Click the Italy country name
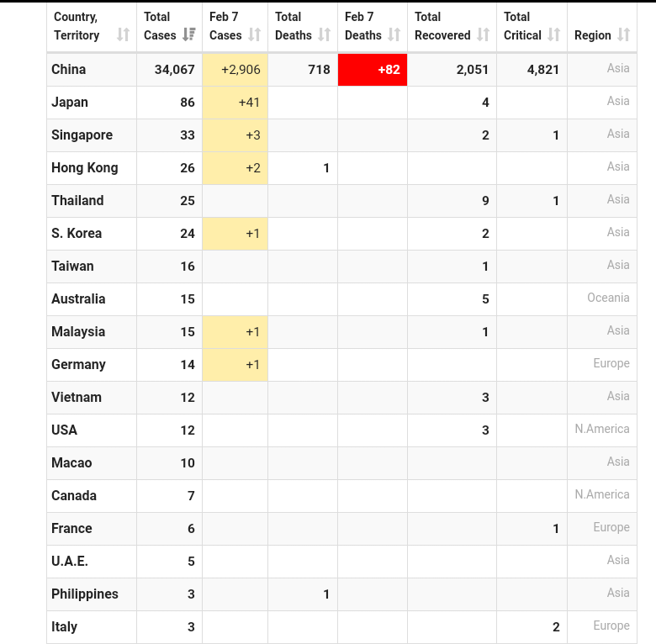 [x=65, y=627]
